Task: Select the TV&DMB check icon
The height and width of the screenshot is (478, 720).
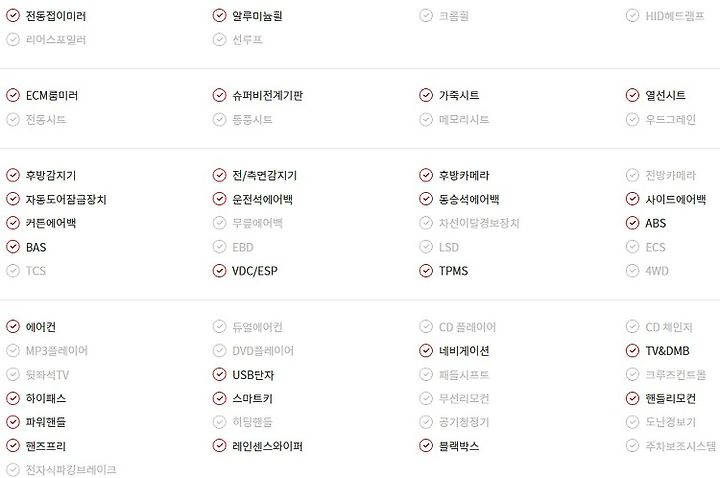Action: [x=632, y=350]
